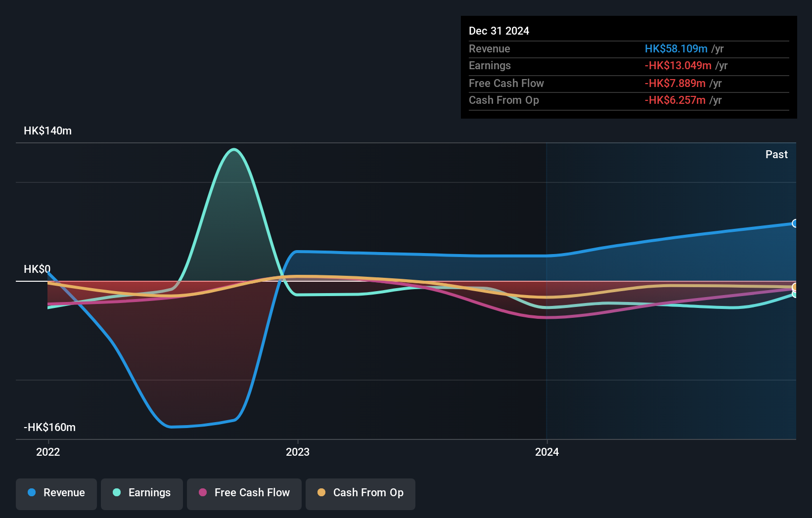This screenshot has width=812, height=518.
Task: Click the HK$0 y-axis label
Action: [x=37, y=269]
